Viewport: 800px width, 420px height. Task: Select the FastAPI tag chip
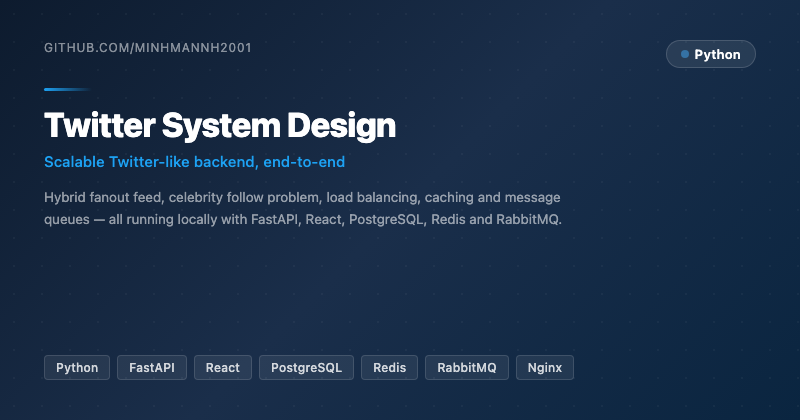point(152,367)
